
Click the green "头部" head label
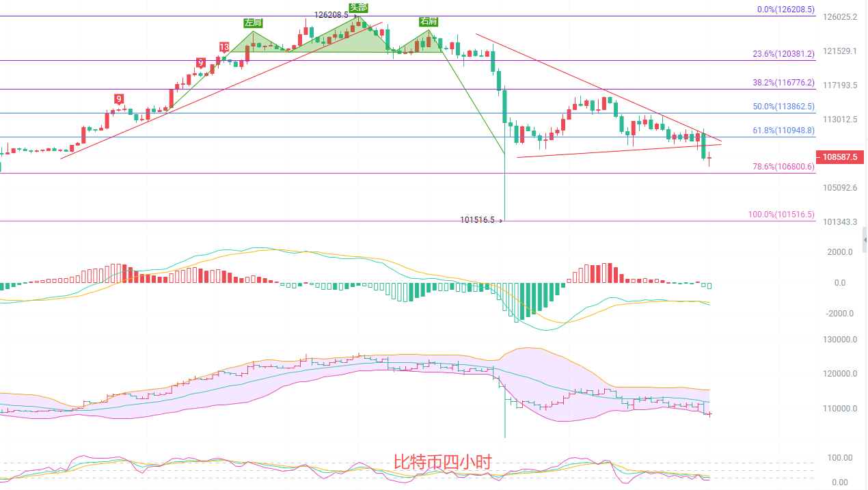[x=358, y=8]
